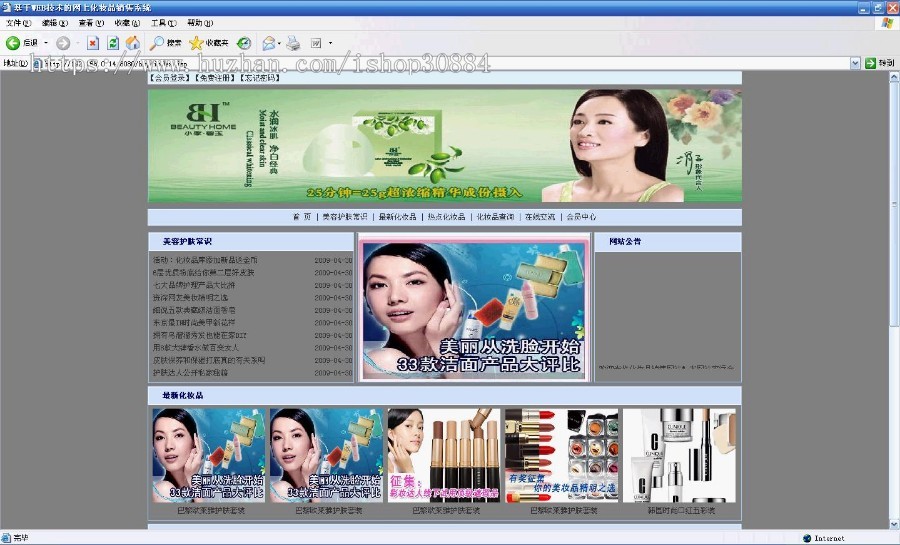Open the 文件(F) menu
The width and height of the screenshot is (900, 545).
pyautogui.click(x=18, y=23)
